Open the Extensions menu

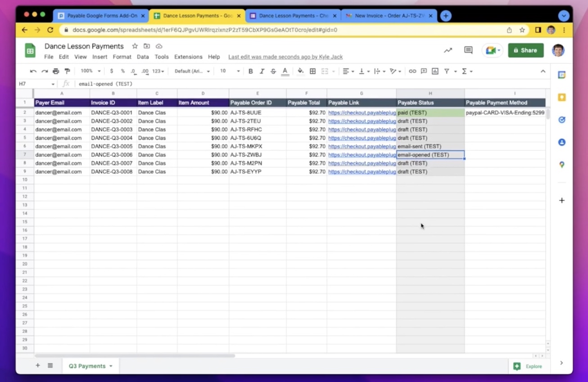point(188,57)
